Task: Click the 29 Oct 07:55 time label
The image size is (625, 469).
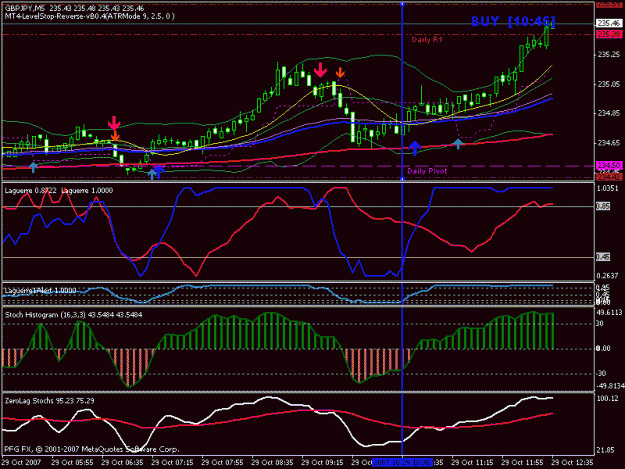Action: click(222, 463)
